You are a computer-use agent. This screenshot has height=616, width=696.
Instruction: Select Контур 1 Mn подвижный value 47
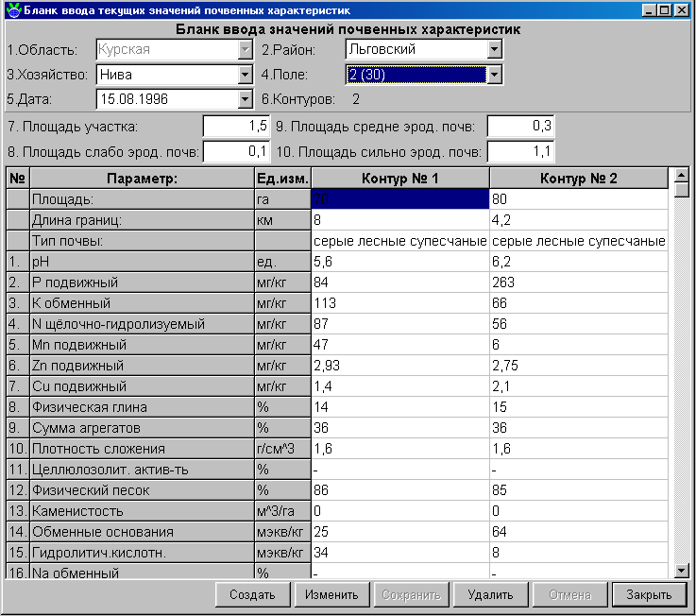click(x=400, y=345)
